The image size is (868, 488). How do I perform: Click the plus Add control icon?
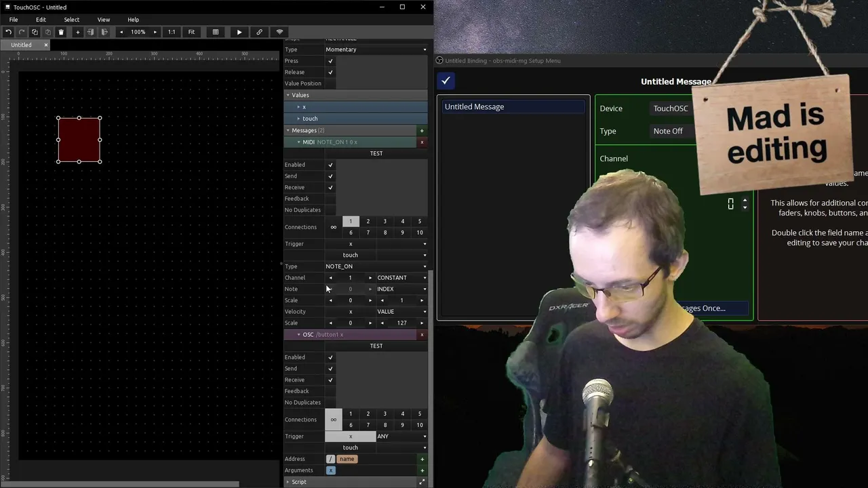pyautogui.click(x=77, y=32)
